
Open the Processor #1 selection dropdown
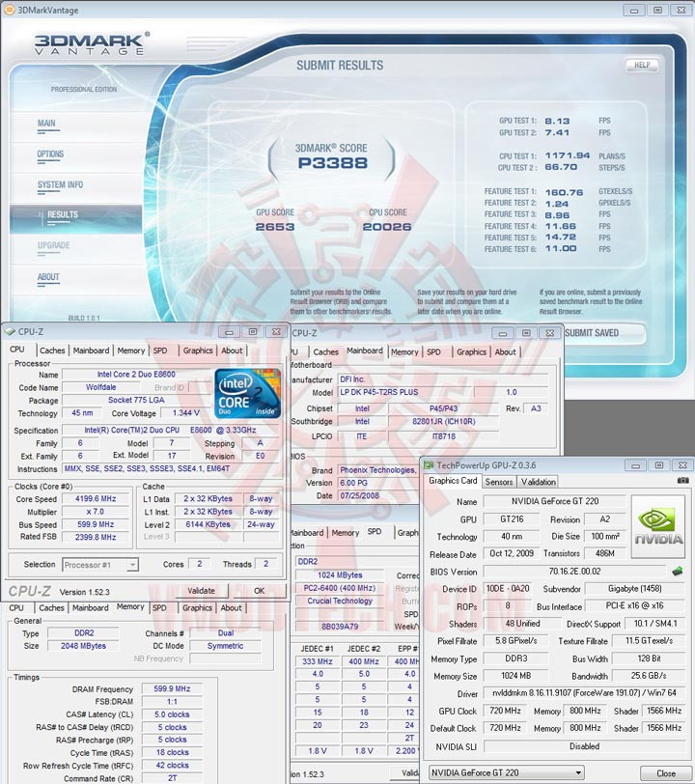[x=100, y=565]
